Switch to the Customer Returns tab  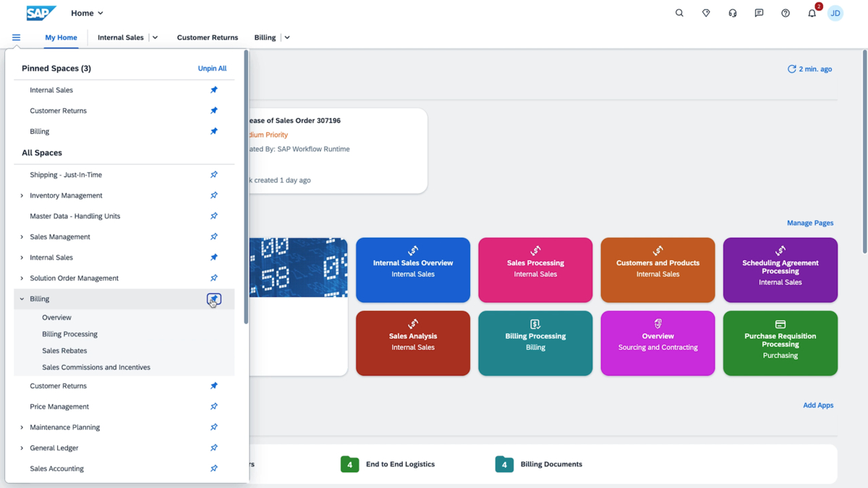click(207, 38)
